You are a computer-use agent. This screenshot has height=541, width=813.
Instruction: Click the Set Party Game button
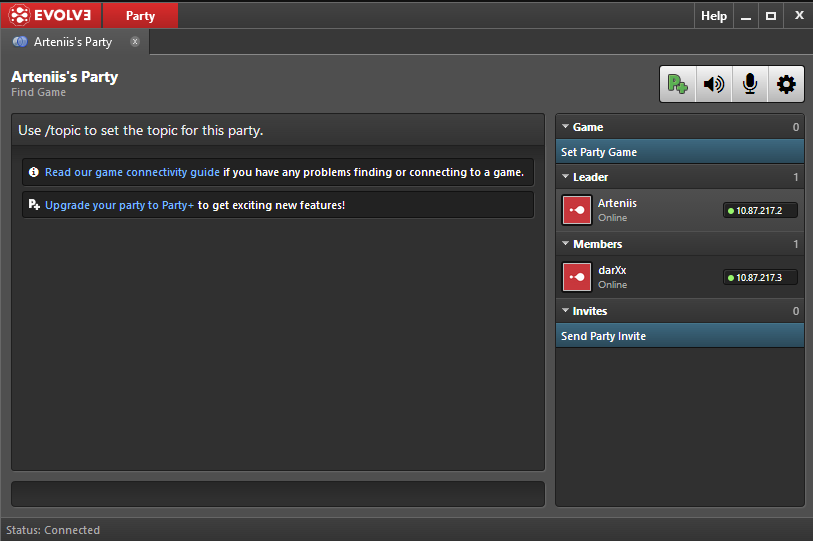point(680,152)
